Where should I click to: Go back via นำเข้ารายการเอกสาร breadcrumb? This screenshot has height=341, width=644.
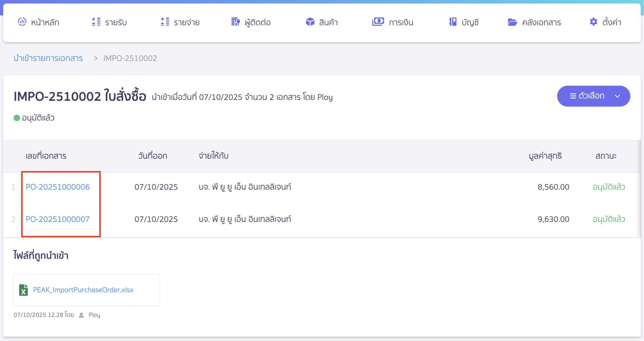[x=48, y=58]
